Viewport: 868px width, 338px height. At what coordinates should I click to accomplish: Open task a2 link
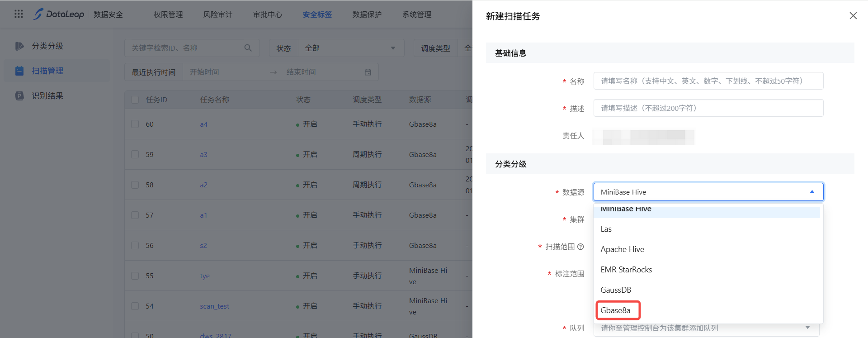204,185
